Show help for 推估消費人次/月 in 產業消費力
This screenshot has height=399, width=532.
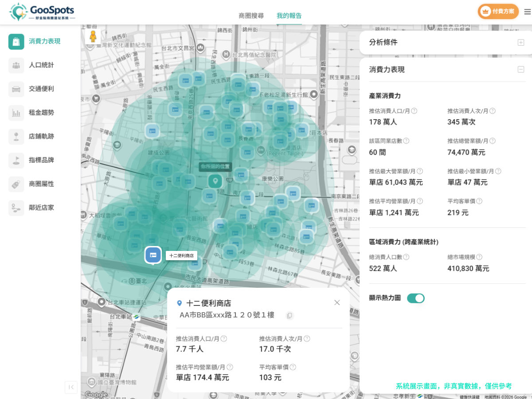[x=492, y=111]
